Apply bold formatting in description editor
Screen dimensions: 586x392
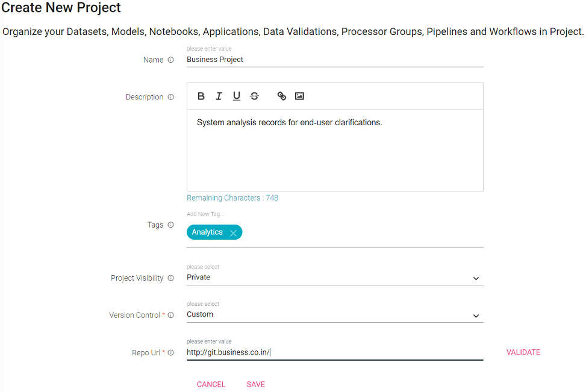pyautogui.click(x=201, y=96)
